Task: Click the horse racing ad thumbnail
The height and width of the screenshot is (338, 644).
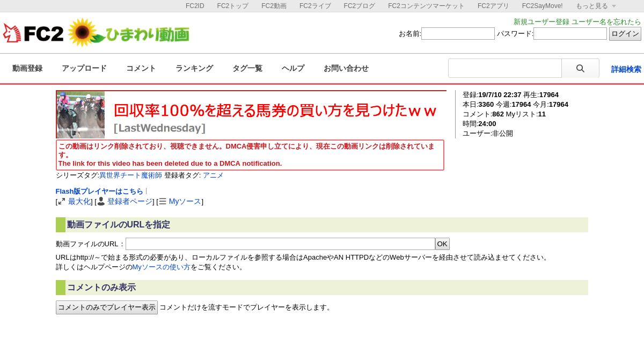Action: (80, 115)
